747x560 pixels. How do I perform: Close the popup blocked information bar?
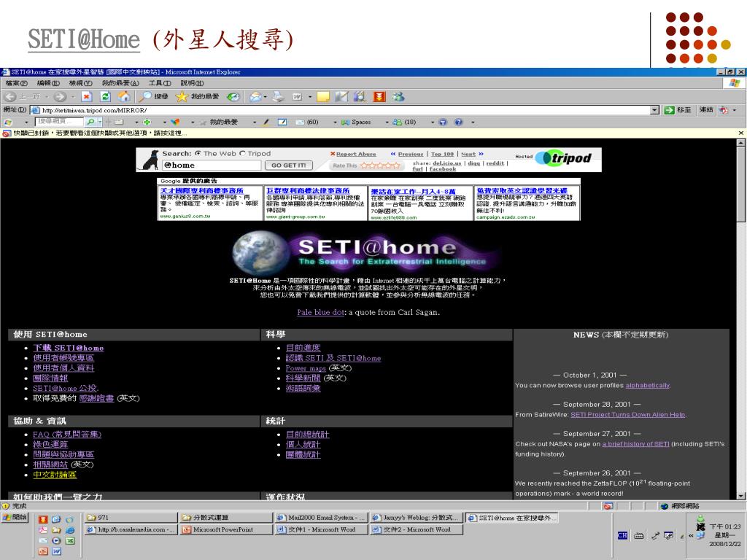(x=741, y=133)
